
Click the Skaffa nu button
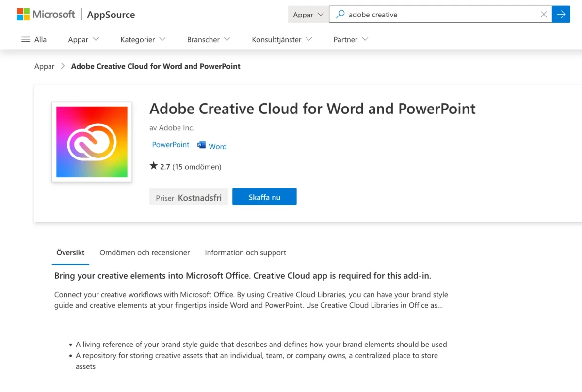264,197
